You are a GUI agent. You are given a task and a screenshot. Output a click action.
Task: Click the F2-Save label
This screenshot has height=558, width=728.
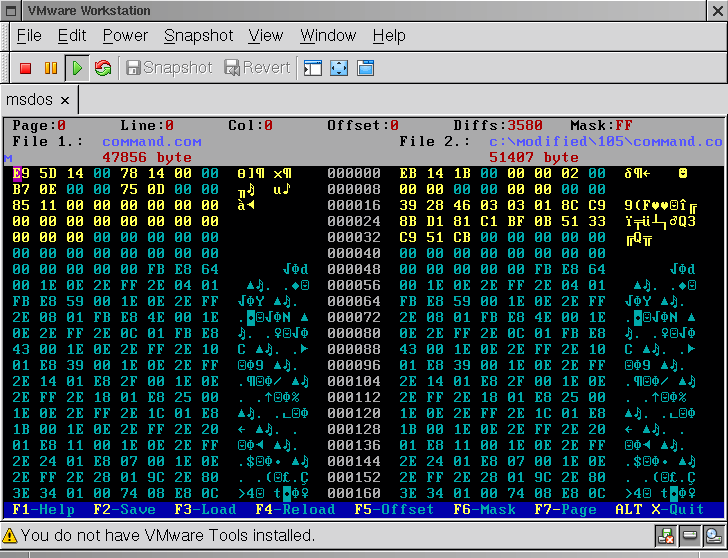(124, 510)
